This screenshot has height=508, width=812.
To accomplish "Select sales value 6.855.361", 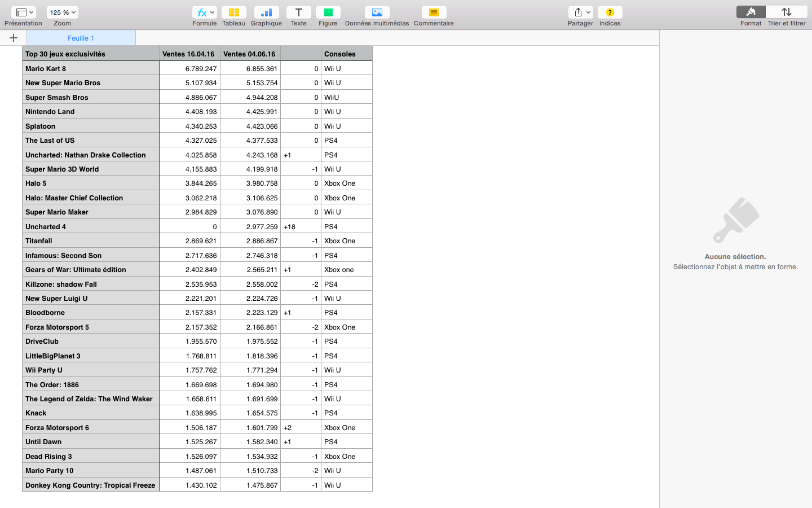I will [x=250, y=68].
